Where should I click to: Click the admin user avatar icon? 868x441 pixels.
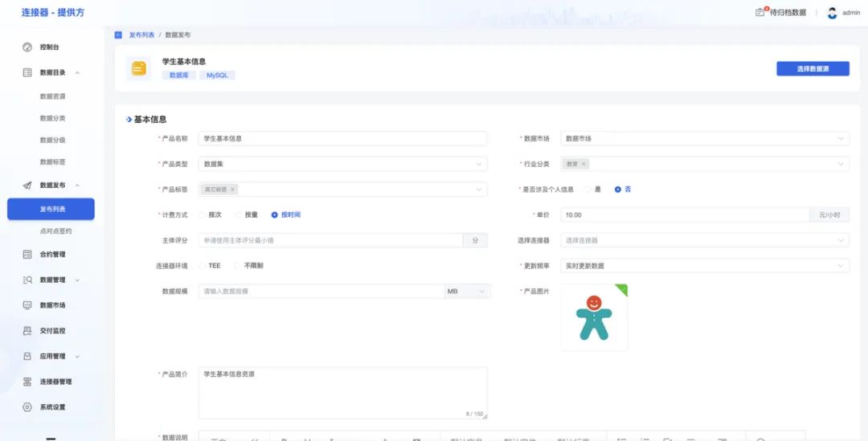832,13
